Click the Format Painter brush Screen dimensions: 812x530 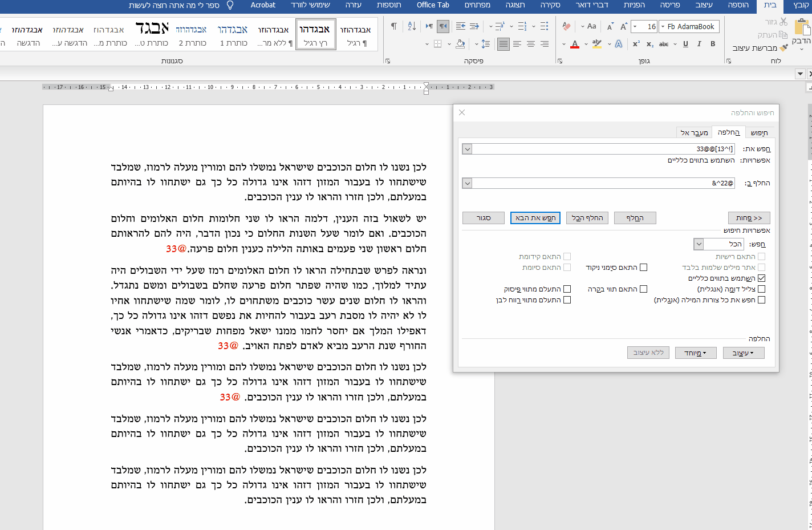click(x=784, y=48)
